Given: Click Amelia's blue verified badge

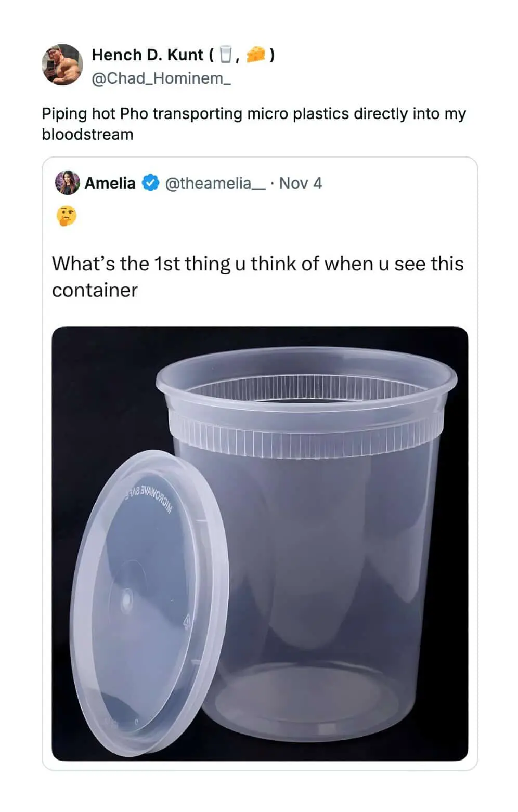Looking at the screenshot, I should click(151, 183).
